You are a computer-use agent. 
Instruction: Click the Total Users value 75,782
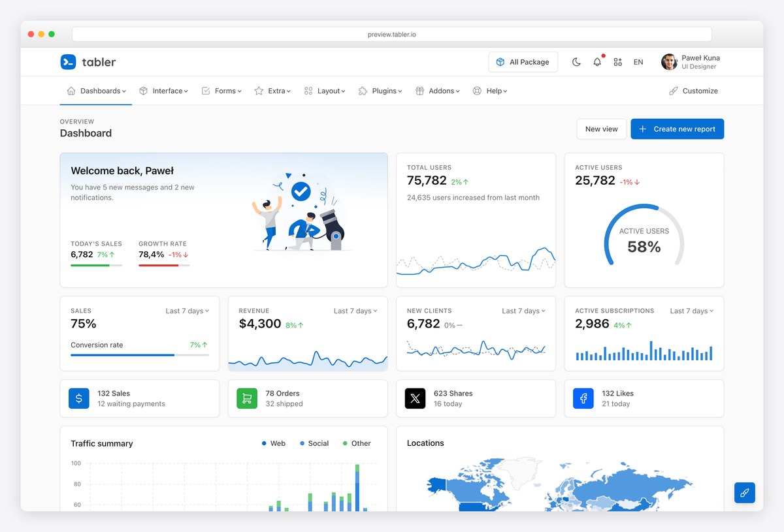click(x=427, y=181)
